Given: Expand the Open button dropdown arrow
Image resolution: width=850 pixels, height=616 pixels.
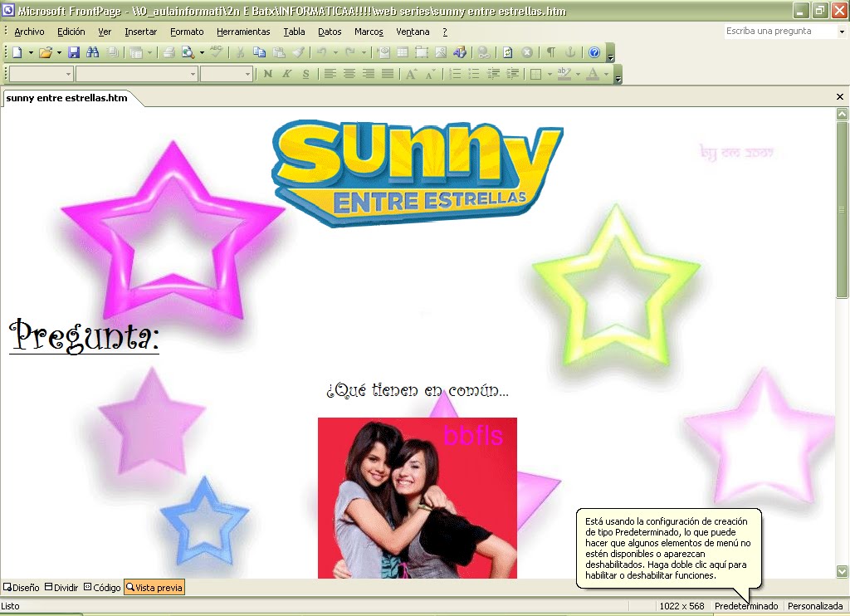Looking at the screenshot, I should (x=59, y=52).
